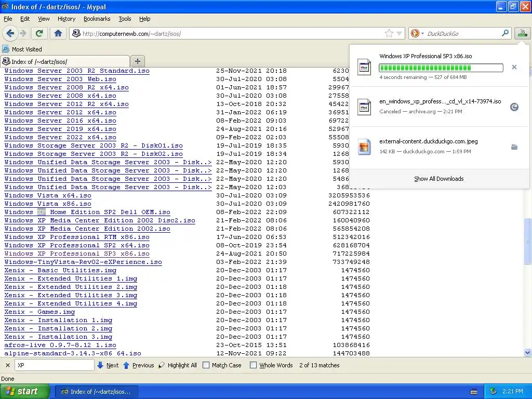Select Mypal Index of /~dartz/isos taskbar button

pos(96,392)
